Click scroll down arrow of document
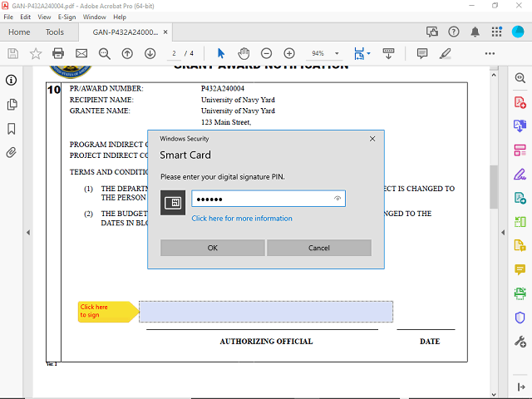532x399 pixels. coord(494,395)
